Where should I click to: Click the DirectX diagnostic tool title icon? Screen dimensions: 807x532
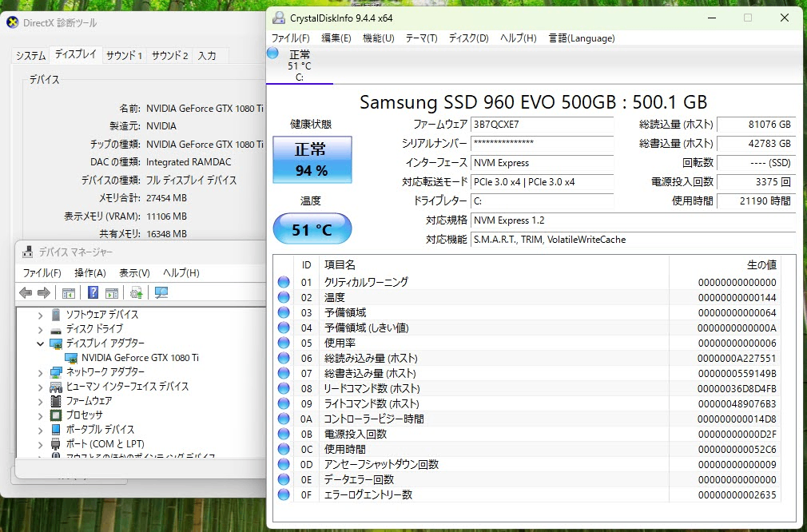tap(12, 22)
